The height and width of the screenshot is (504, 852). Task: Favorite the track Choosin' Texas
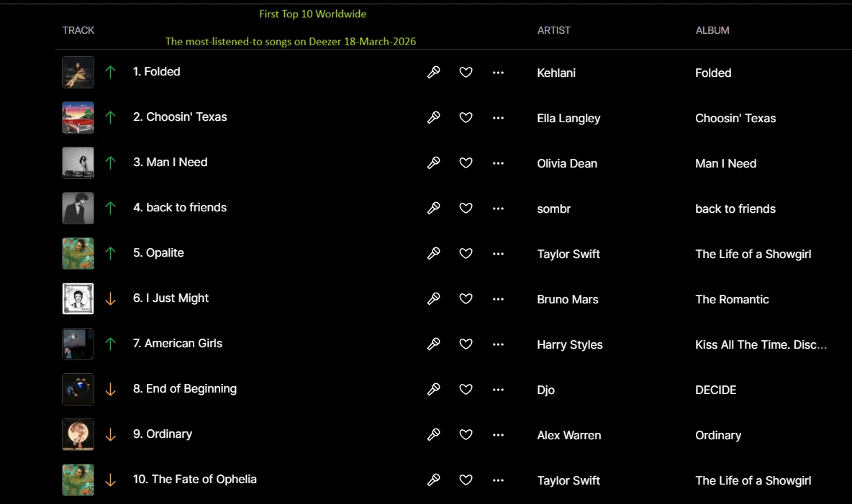(x=466, y=117)
